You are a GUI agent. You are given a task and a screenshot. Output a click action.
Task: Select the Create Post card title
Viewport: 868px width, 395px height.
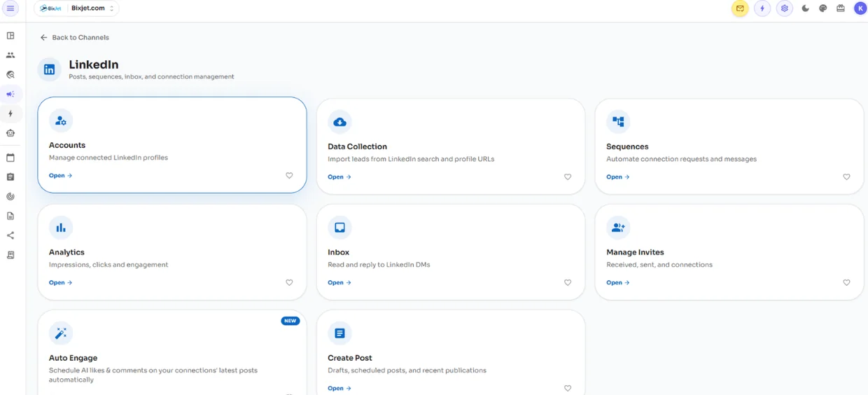click(350, 358)
